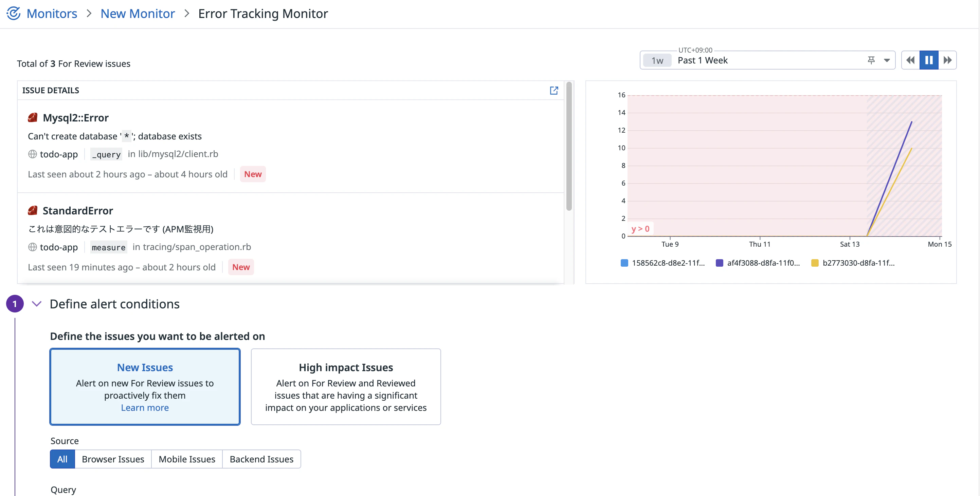This screenshot has width=980, height=496.
Task: Open issue details in new window icon
Action: 554,90
